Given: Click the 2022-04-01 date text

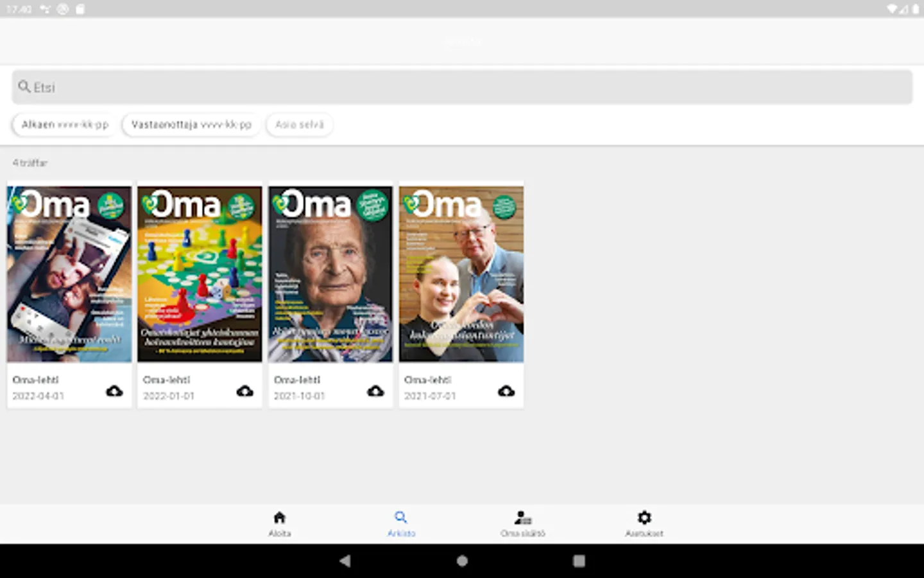Looking at the screenshot, I should point(38,396).
